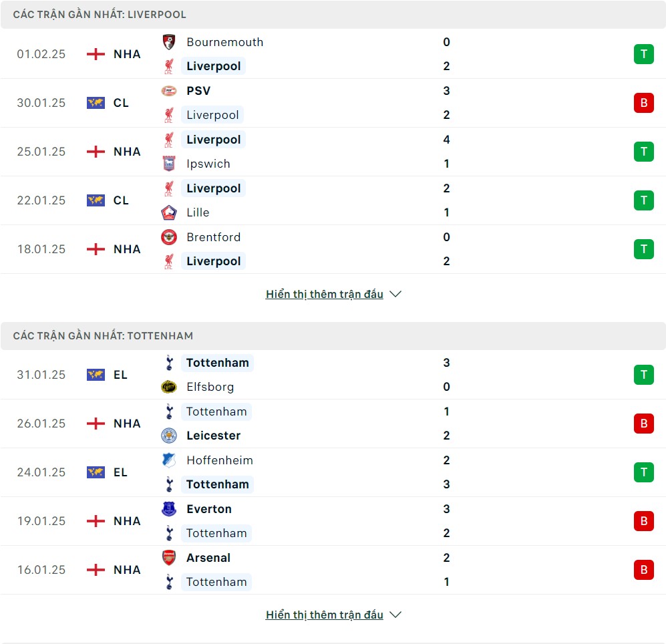Click the Bournemouth club crest icon
Viewport: 666px width, 644px height.
click(169, 42)
